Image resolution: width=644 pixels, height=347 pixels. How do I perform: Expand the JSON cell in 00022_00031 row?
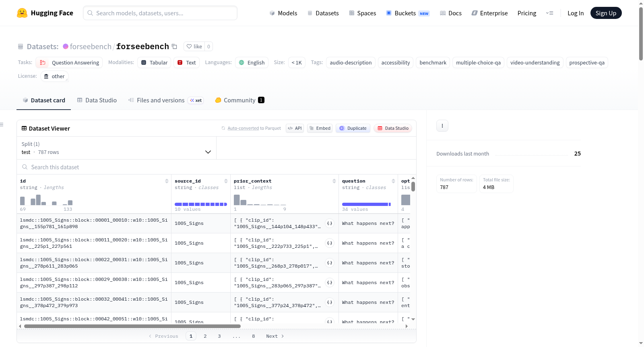click(330, 263)
